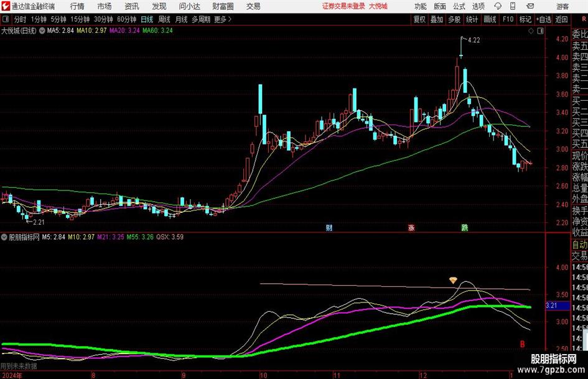Open the 交易 menu
The width and height of the screenshot is (588, 379).
point(253,6)
